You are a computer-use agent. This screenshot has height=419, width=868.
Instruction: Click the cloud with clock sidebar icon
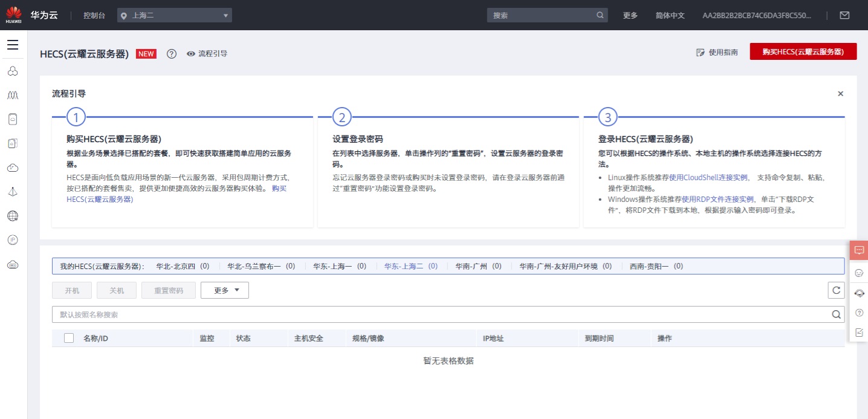coord(13,167)
